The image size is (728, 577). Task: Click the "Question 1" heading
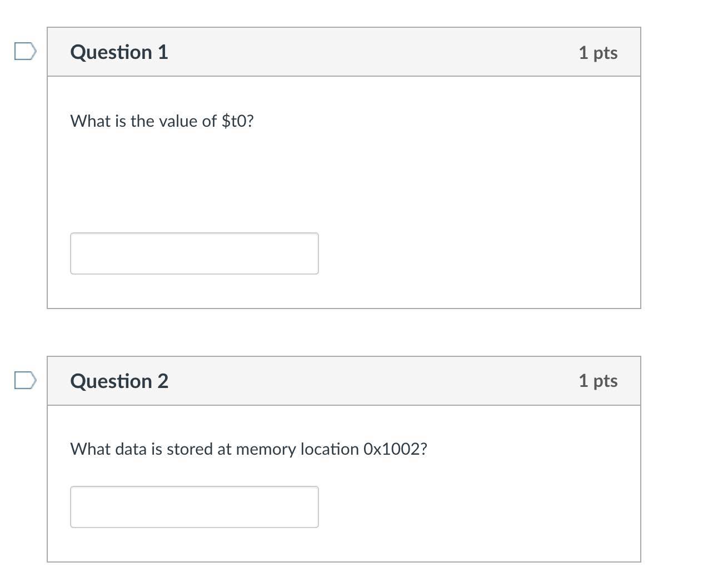(119, 52)
